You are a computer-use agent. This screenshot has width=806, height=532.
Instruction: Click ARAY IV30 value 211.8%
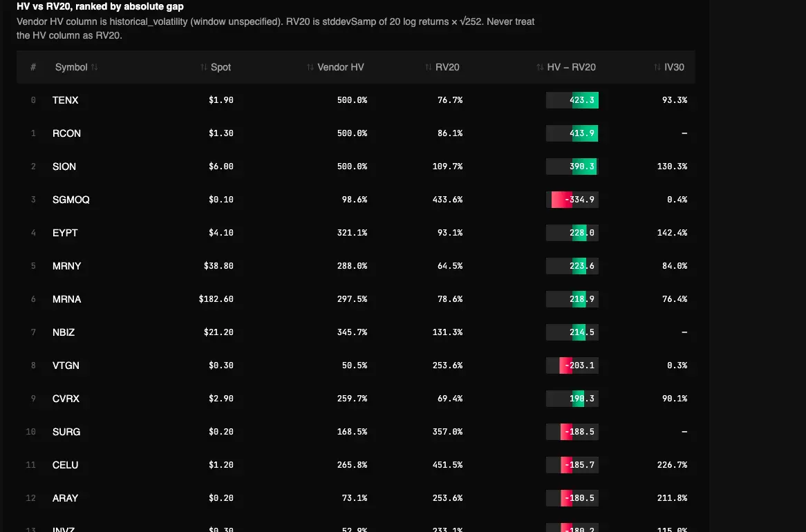(673, 498)
